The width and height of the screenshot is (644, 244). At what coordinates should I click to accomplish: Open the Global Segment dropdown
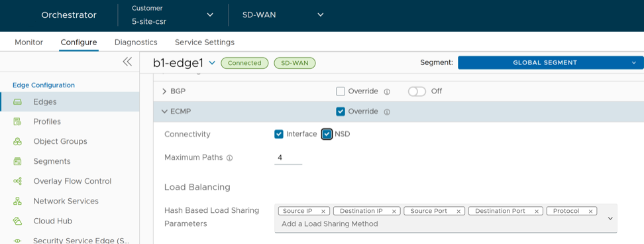[551, 62]
